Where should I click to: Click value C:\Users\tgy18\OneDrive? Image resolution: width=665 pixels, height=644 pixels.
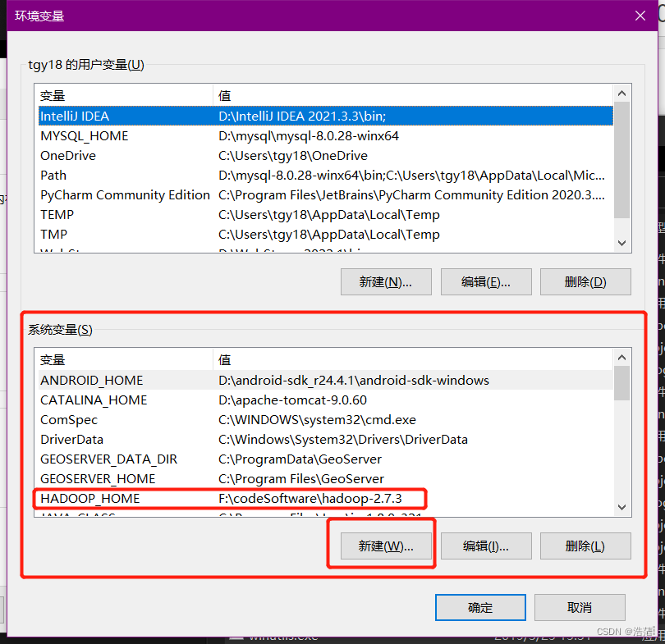pyautogui.click(x=292, y=156)
